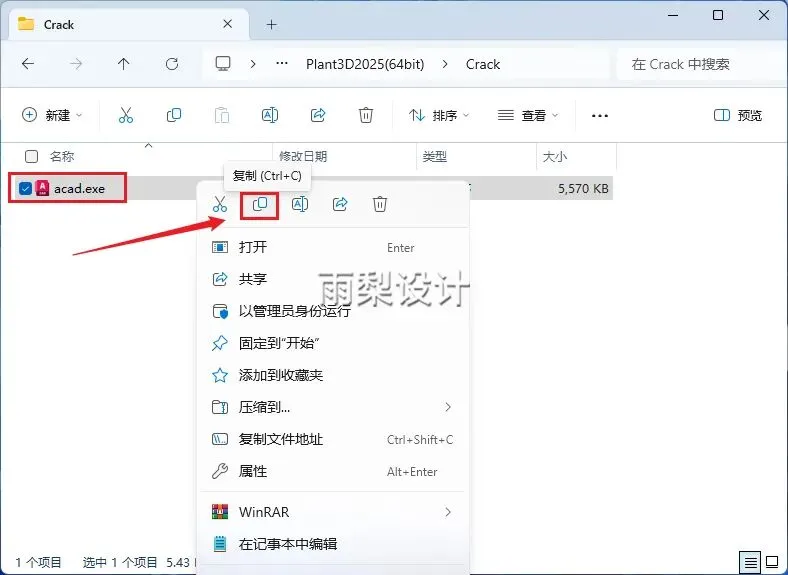Toggle the select-all checkbox beside 名称
This screenshot has height=575, width=788.
(x=31, y=156)
